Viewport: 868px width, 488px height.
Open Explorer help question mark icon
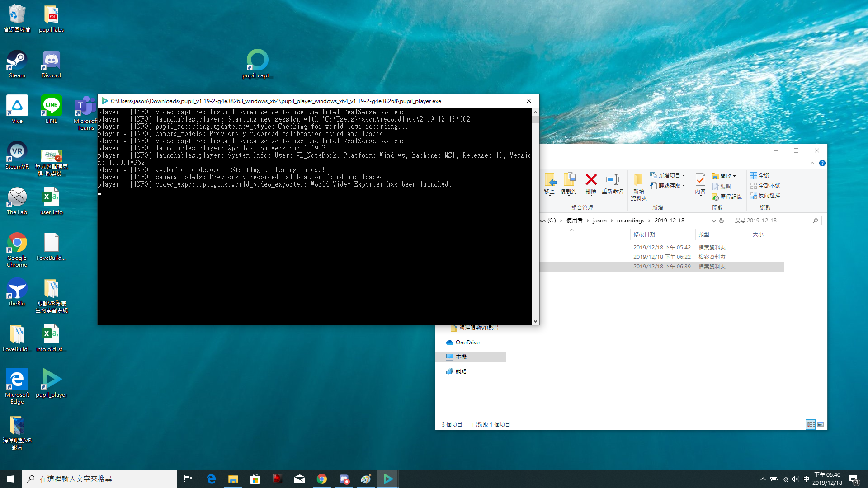[822, 163]
